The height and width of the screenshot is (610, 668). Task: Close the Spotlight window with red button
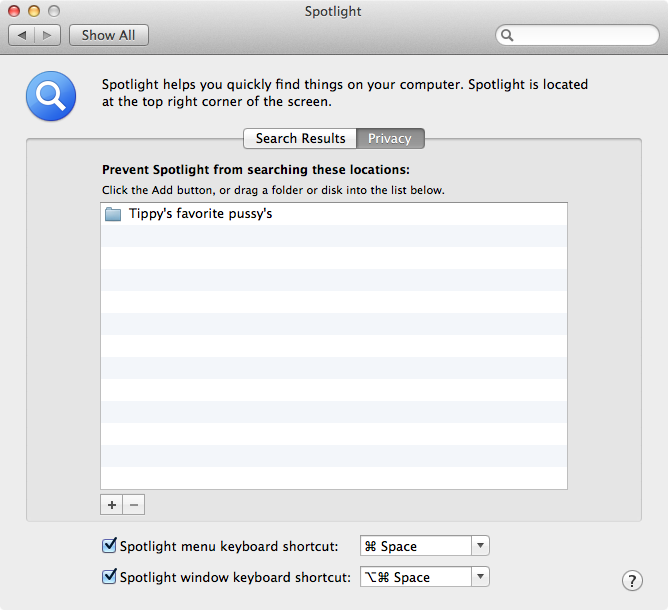(14, 11)
